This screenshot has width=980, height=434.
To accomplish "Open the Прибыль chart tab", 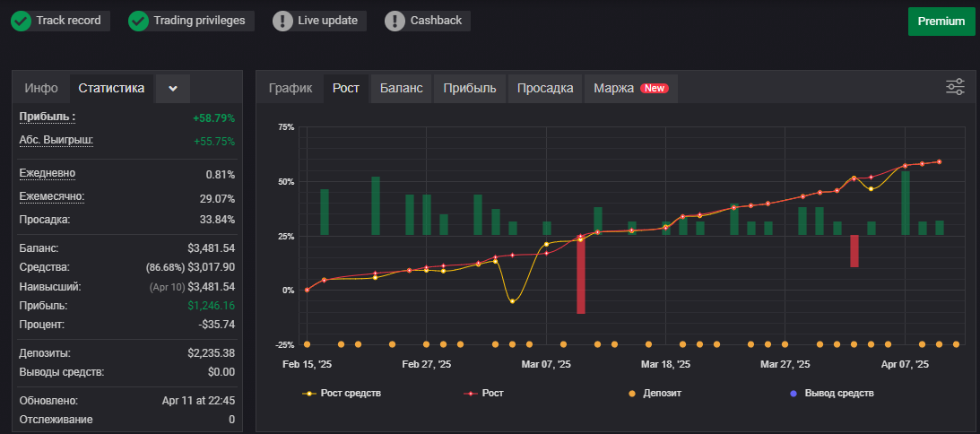I will pos(470,88).
